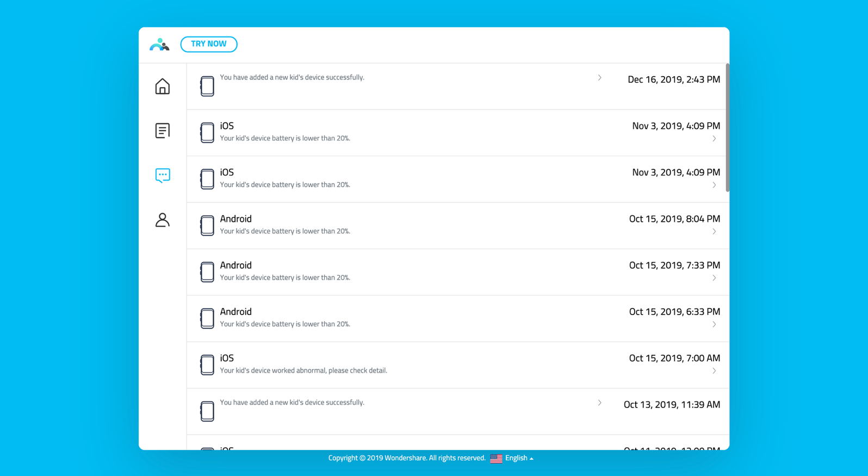Open the Home sidebar icon

click(162, 86)
